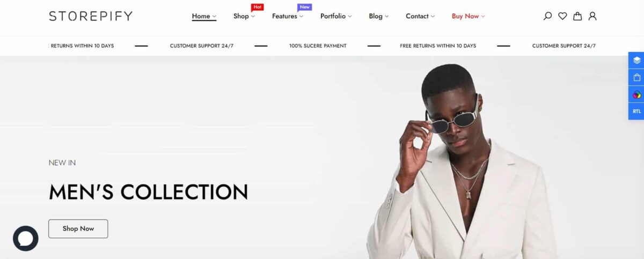644x259 pixels.
Task: Expand the Shop menu dropdown
Action: point(244,16)
